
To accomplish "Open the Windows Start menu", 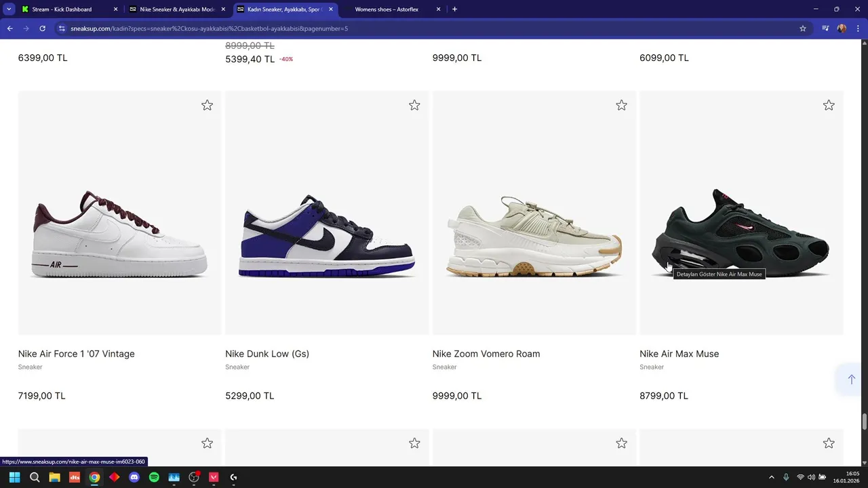I will tap(14, 477).
